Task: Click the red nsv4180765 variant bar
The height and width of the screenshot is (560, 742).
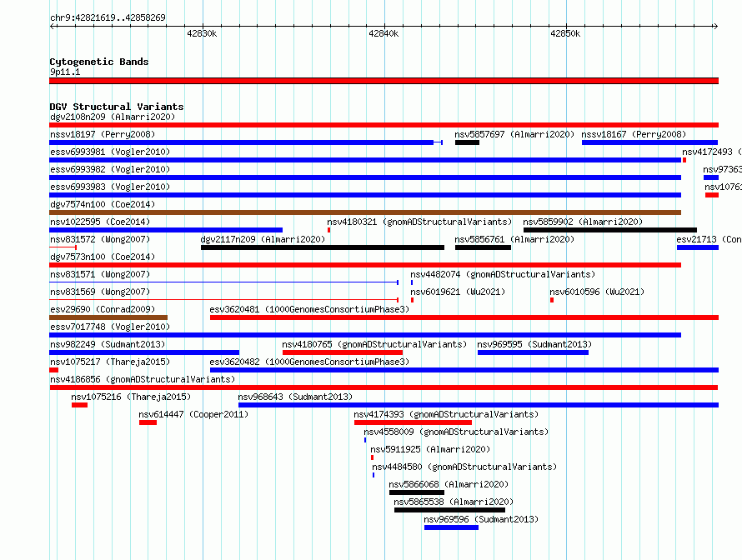Action: [x=343, y=352]
